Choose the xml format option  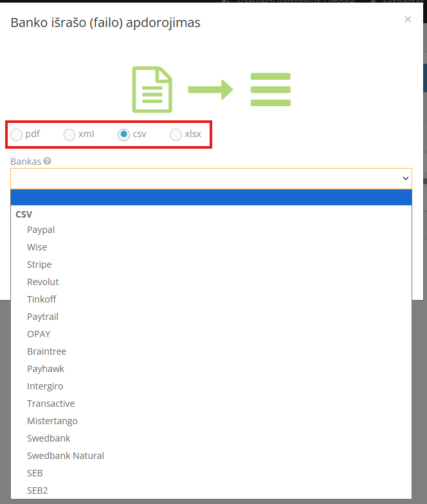[x=69, y=135]
